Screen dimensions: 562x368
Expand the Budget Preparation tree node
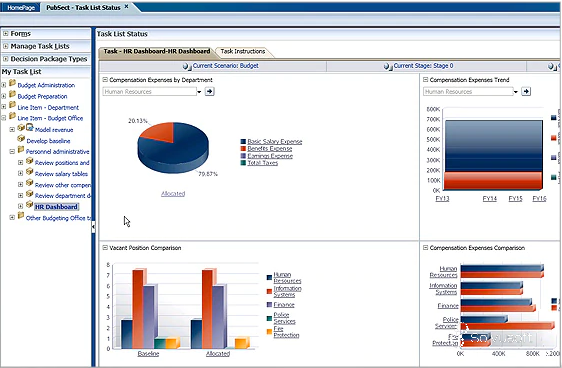pos(4,96)
